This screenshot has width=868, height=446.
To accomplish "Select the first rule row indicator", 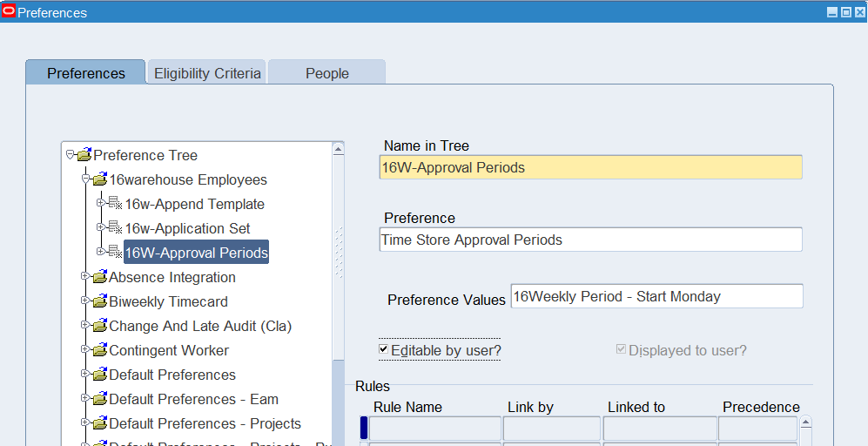I will click(x=364, y=428).
